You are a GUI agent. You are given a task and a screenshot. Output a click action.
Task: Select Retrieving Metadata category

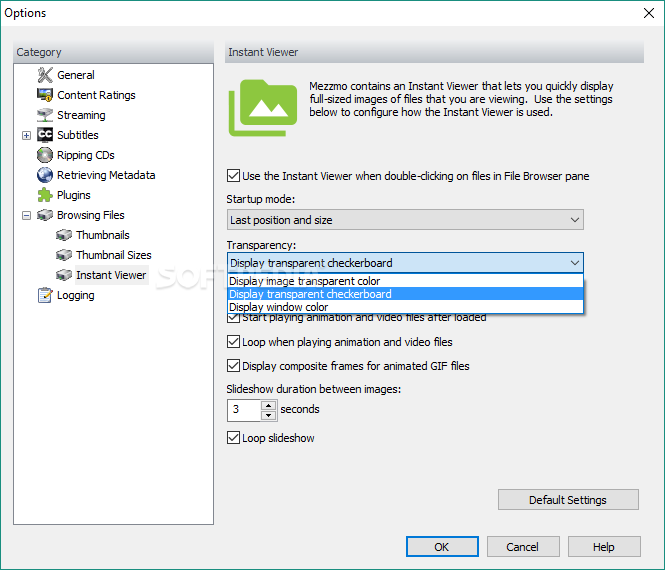(x=106, y=175)
